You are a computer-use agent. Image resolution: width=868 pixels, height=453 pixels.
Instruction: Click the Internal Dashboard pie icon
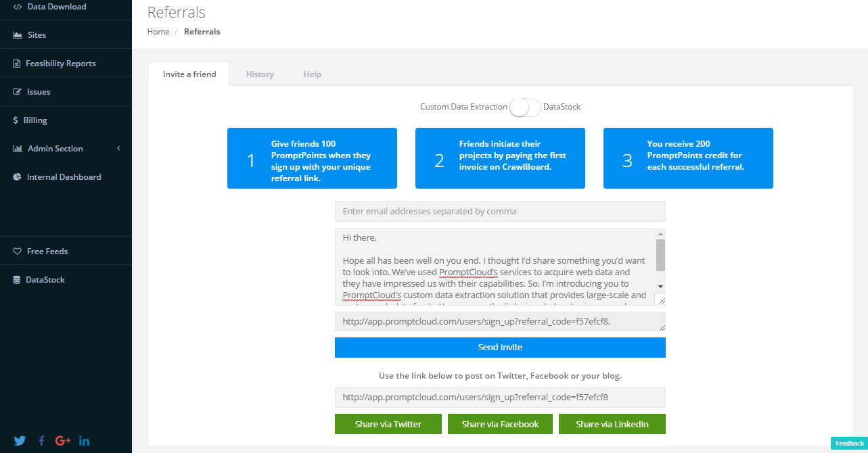point(17,177)
